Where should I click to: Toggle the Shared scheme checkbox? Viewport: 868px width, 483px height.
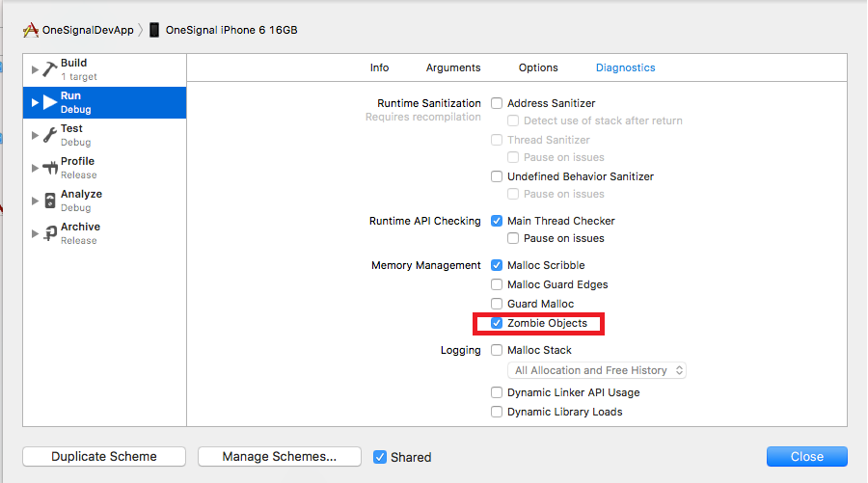(x=380, y=457)
